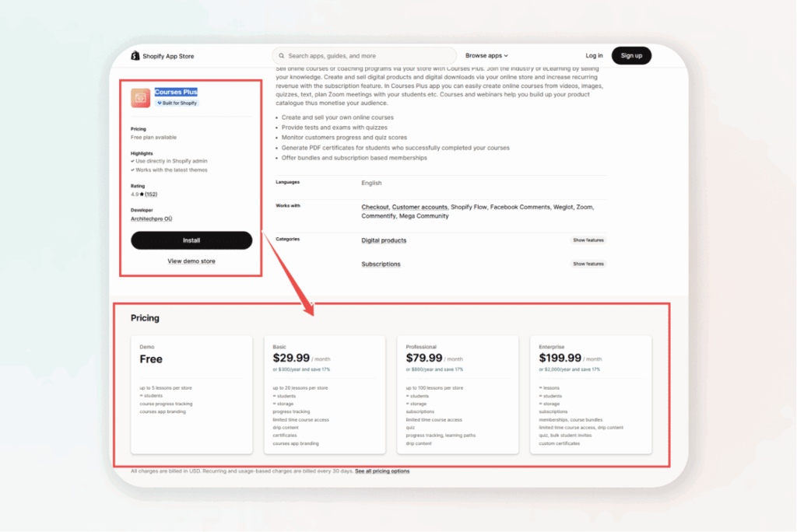Viewport: 797px width, 532px height.
Task: Expand features for Digital products category
Action: click(x=588, y=240)
